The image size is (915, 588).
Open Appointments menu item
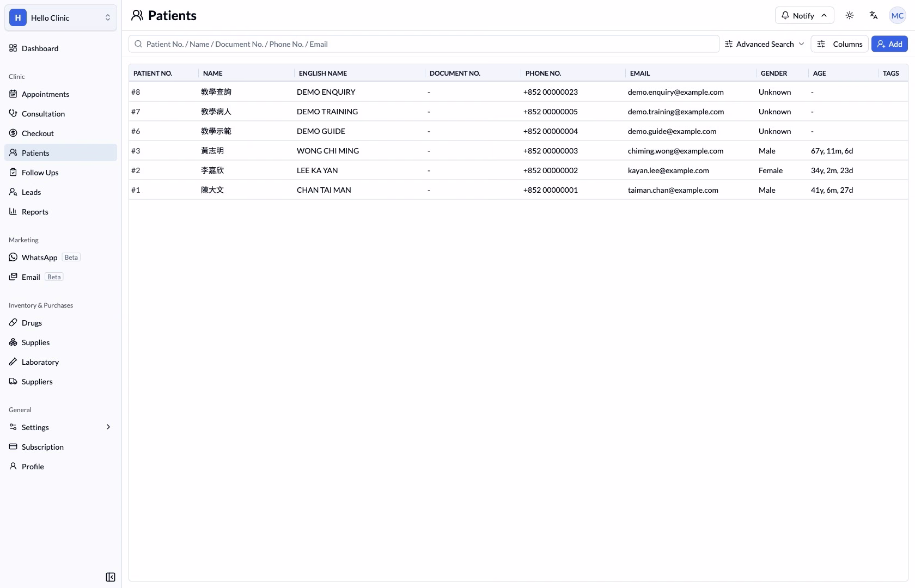61,94
